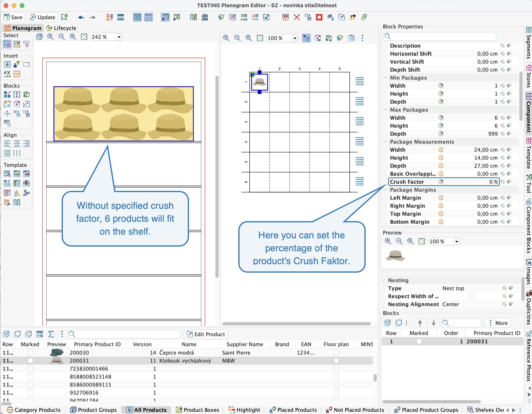Click the grid editor horizontal scrollbar

(x=296, y=324)
